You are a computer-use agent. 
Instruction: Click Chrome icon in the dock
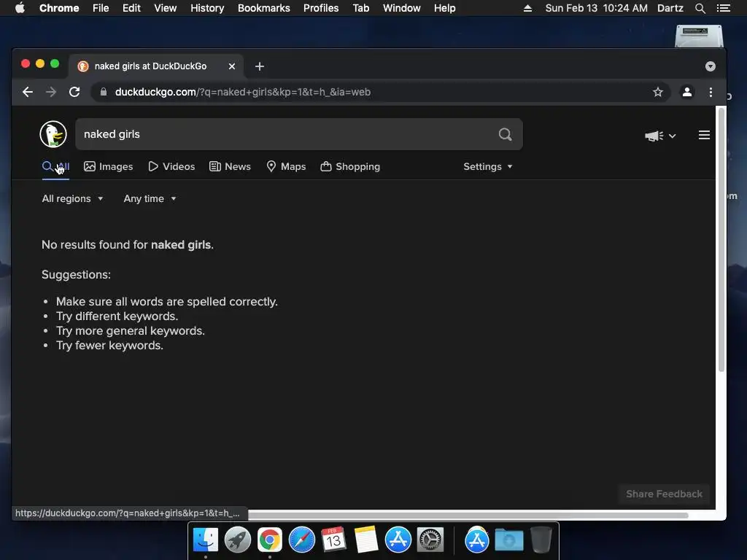pos(270,540)
